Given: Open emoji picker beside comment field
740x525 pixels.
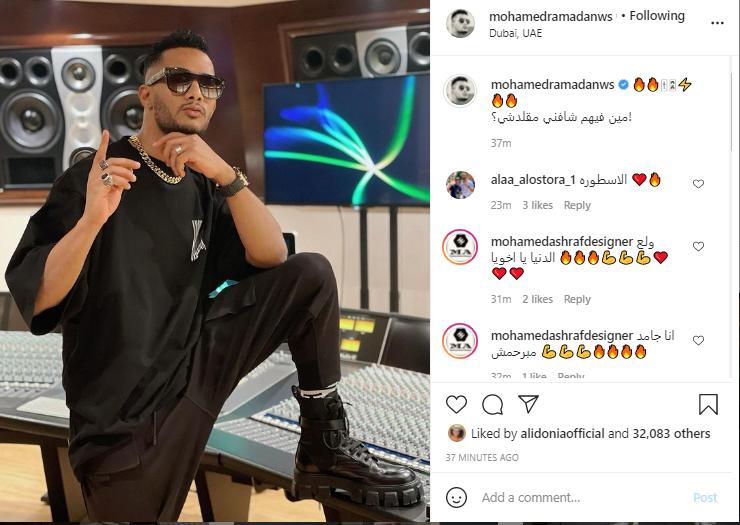Looking at the screenshot, I should click(456, 497).
